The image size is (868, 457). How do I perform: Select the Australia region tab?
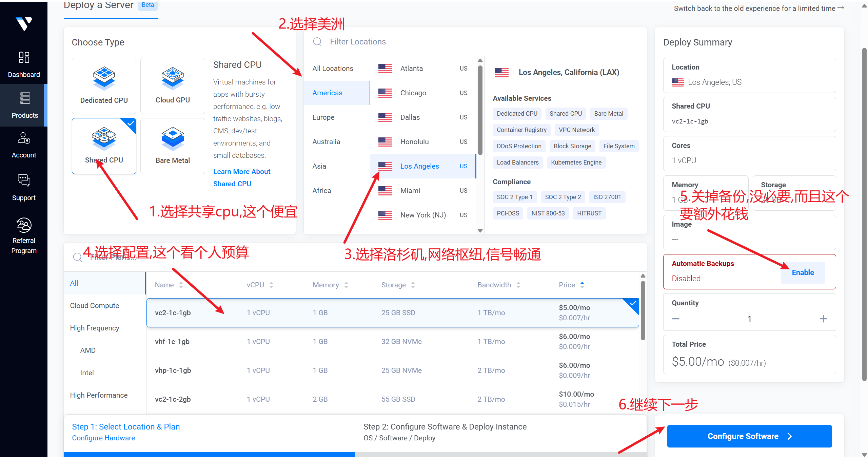coord(337,142)
